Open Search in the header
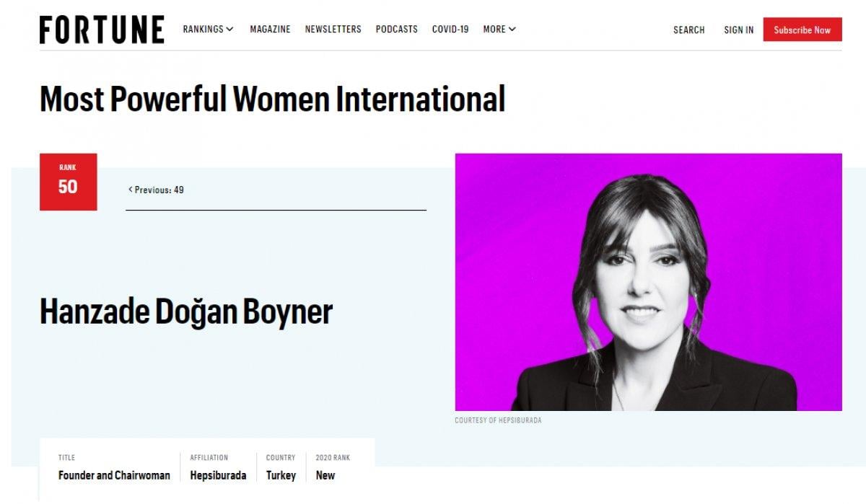Viewport: 866px width, 504px height. (x=688, y=30)
